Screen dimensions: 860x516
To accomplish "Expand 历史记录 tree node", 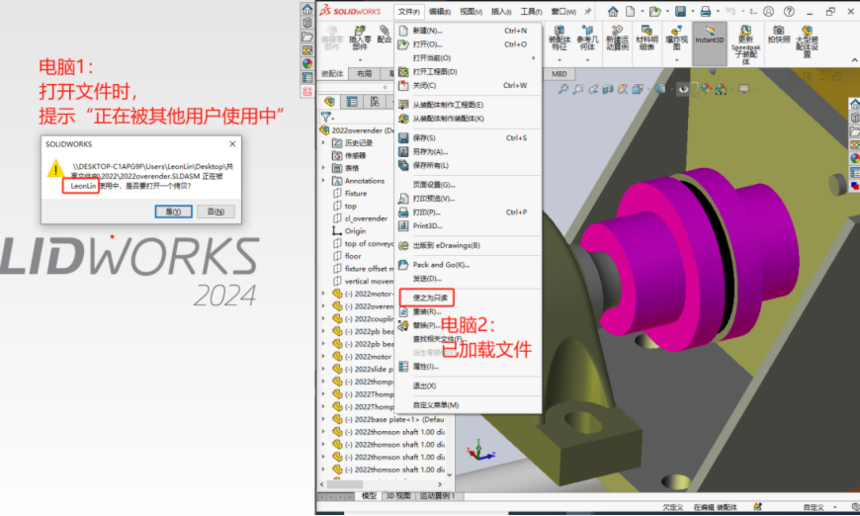I will (x=324, y=143).
